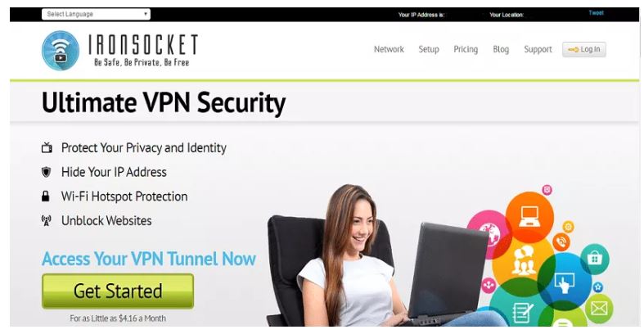Click the blue touch-screen hand icon

coord(565,282)
